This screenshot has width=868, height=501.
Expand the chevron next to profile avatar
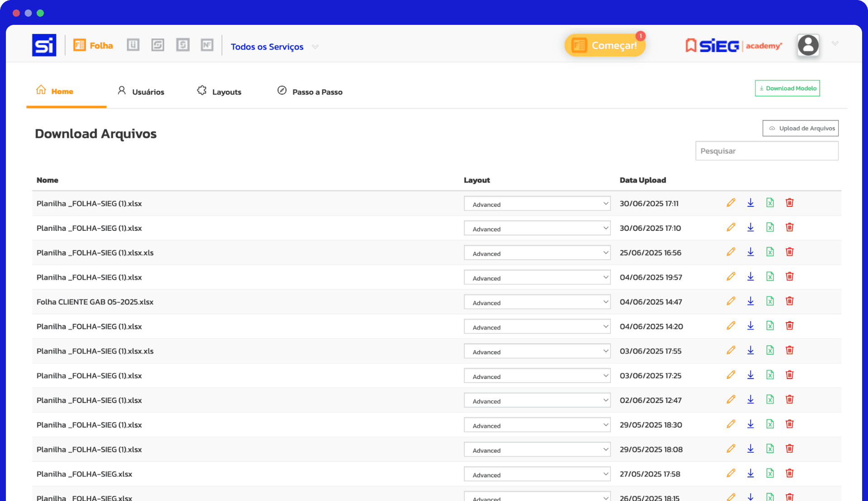tap(835, 43)
